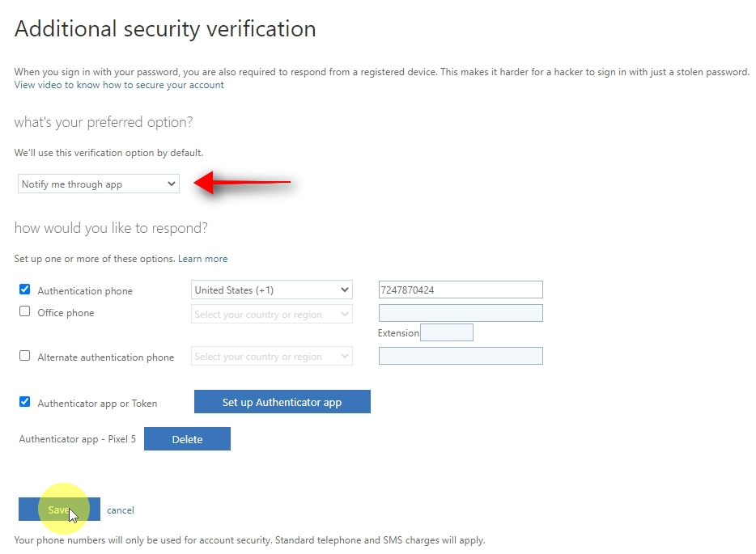
Task: Click the Authentication phone number field
Action: pyautogui.click(x=461, y=290)
